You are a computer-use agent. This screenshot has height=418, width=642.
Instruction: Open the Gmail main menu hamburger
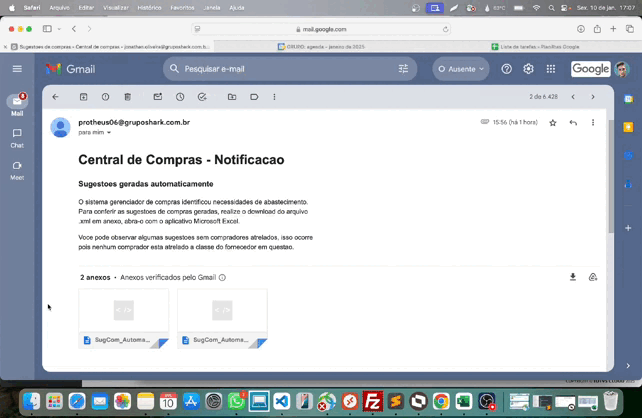pyautogui.click(x=17, y=69)
